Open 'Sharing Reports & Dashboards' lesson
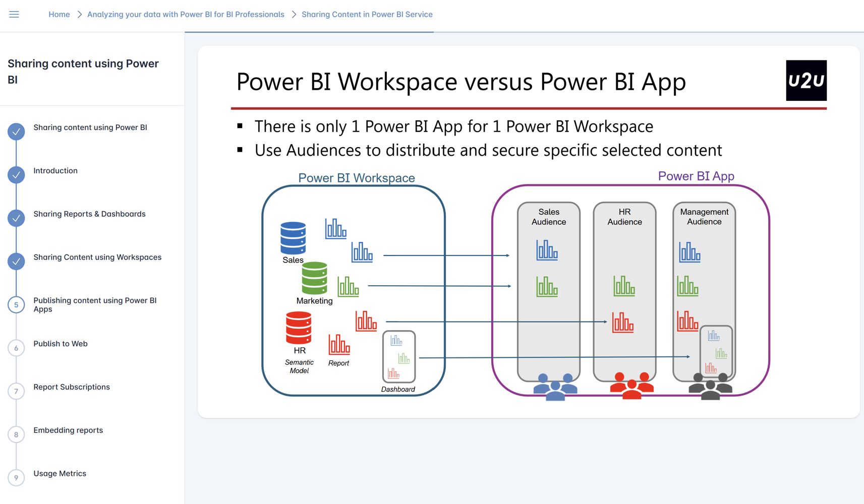This screenshot has height=504, width=864. tap(89, 214)
